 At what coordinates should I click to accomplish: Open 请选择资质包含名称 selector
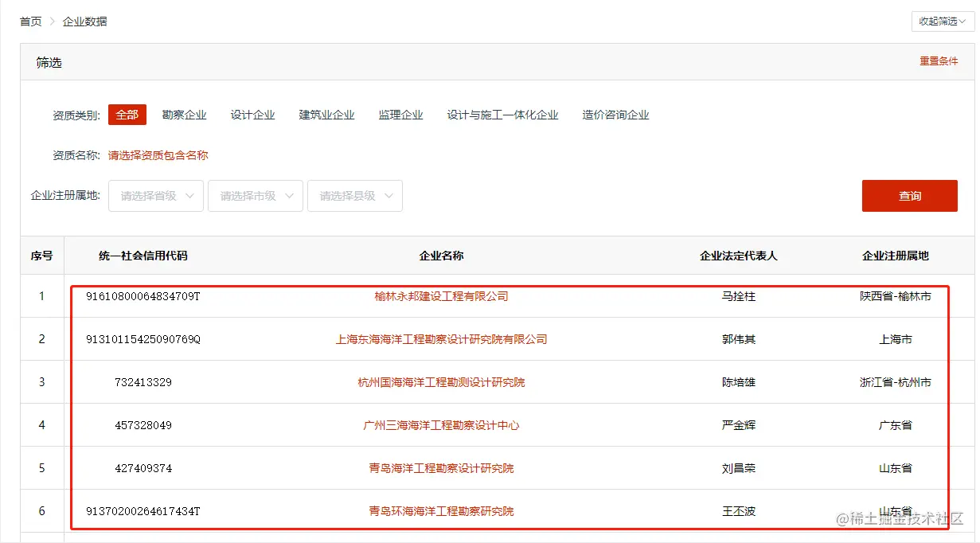pos(158,155)
